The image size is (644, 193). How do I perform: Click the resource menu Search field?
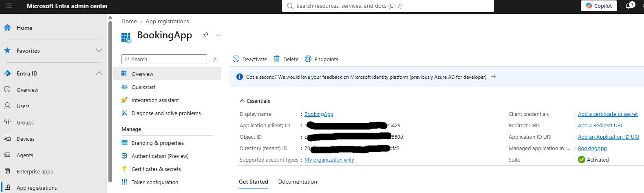pos(164,59)
